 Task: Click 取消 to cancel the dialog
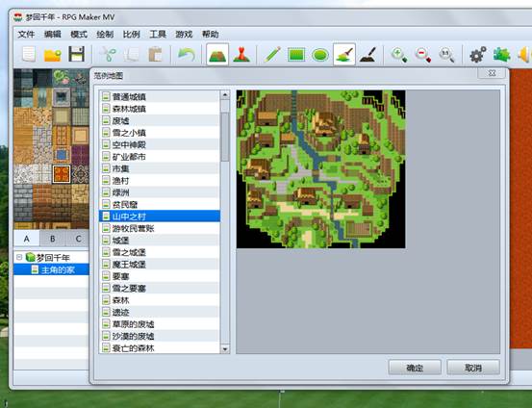473,368
